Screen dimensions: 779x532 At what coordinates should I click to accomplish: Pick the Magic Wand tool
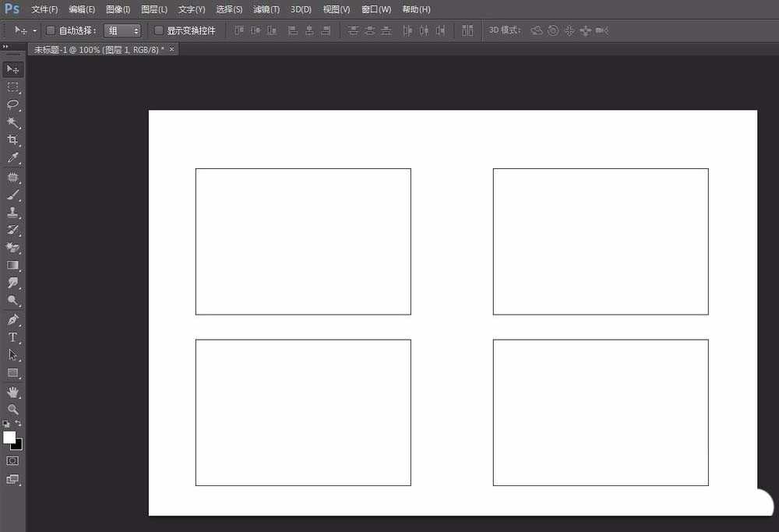[x=12, y=122]
